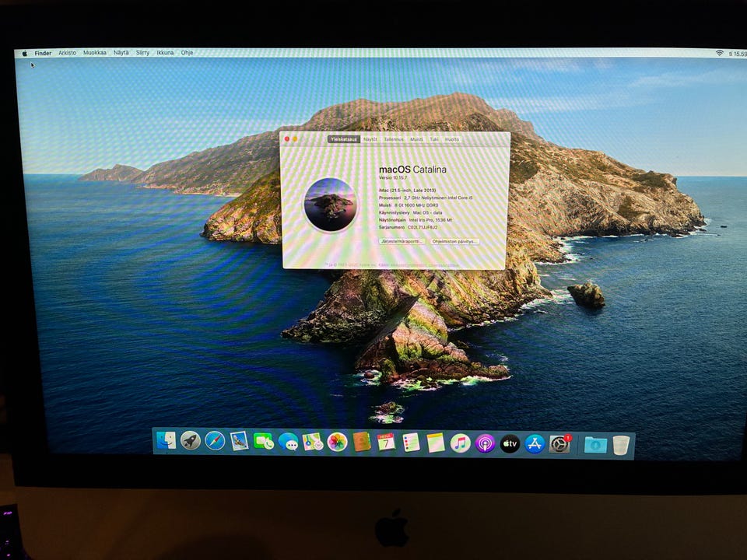Switch to the Tallennus tab
Screen dimensions: 747x560
coord(394,139)
